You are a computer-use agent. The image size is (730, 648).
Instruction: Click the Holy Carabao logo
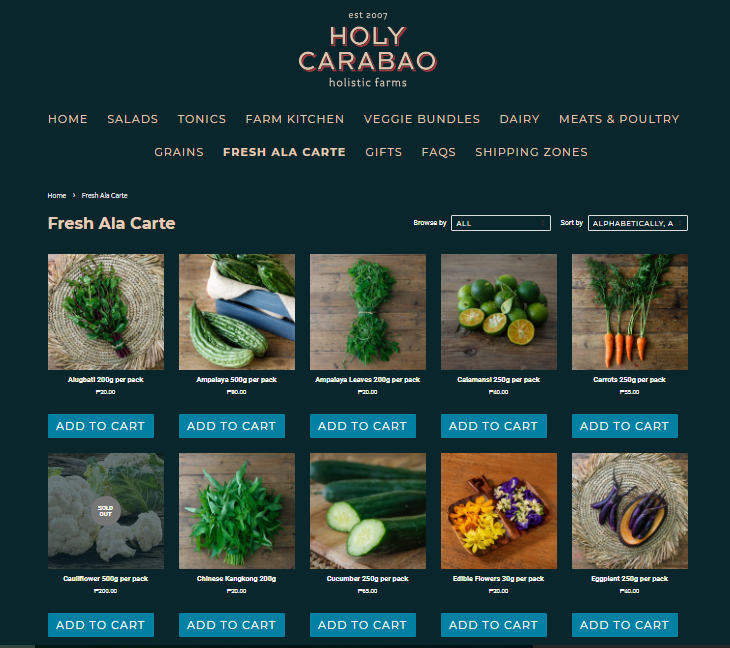[368, 50]
